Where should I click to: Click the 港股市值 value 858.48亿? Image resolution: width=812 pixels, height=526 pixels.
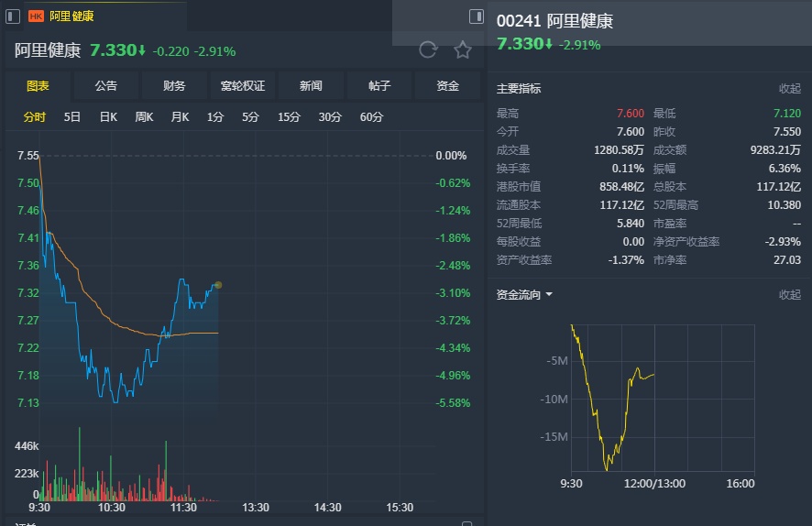(622, 186)
